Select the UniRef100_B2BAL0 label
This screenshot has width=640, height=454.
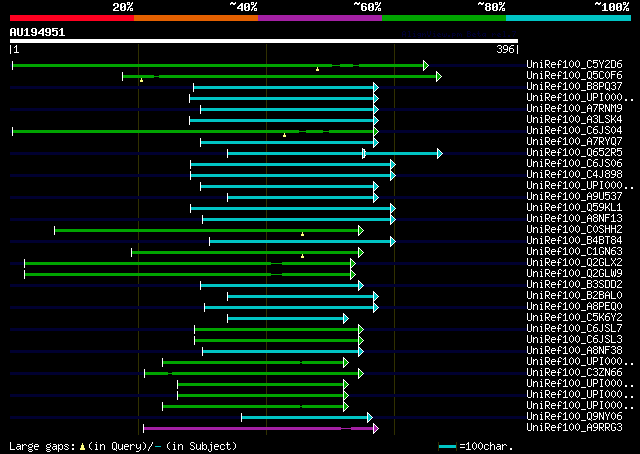pos(574,296)
